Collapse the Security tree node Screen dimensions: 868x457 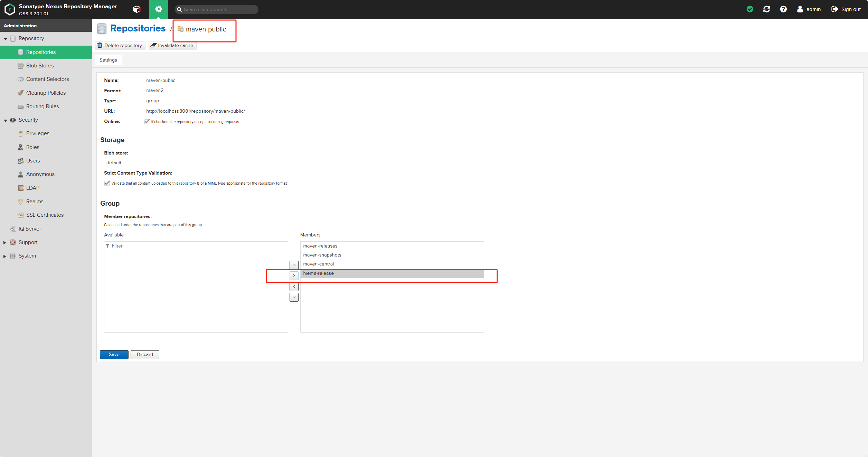point(6,120)
